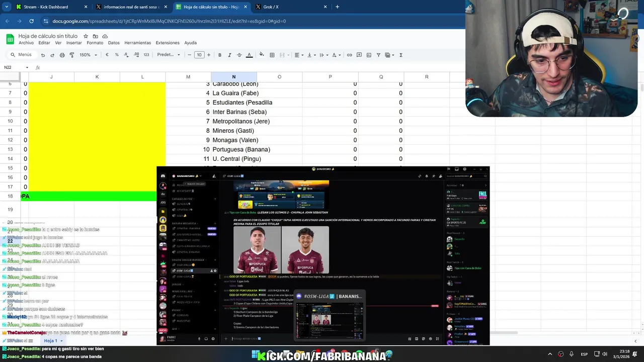644x362 pixels.
Task: View cloud save status icon
Action: (x=105, y=36)
